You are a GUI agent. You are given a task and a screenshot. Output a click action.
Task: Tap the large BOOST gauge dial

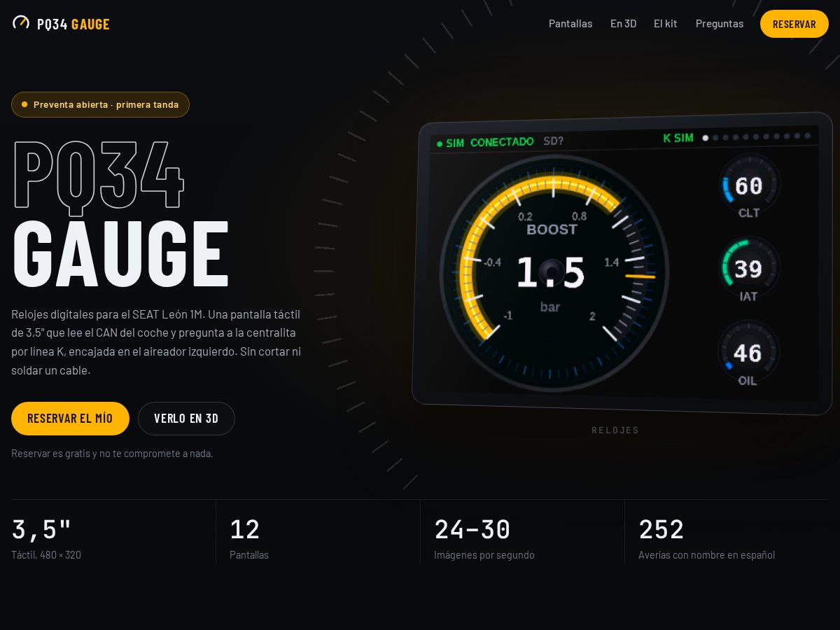[x=554, y=272]
